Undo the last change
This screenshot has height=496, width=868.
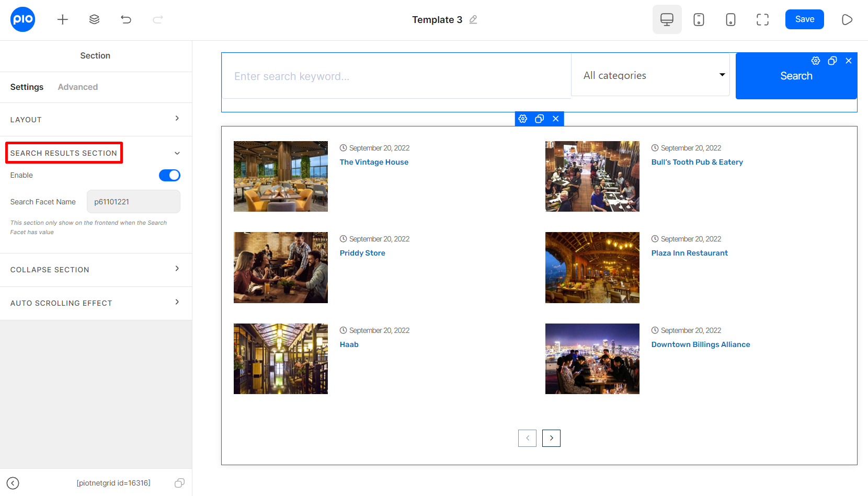click(x=125, y=19)
